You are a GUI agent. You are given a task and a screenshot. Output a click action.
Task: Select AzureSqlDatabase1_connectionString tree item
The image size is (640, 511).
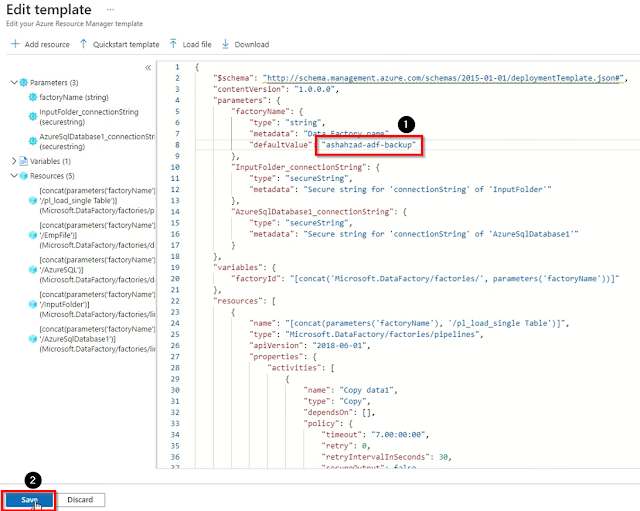[97, 141]
